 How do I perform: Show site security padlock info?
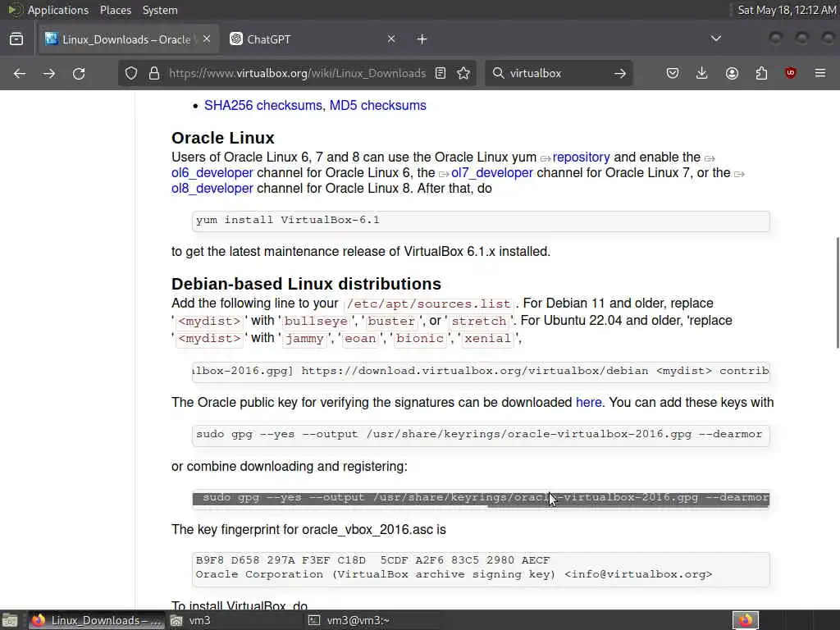154,73
